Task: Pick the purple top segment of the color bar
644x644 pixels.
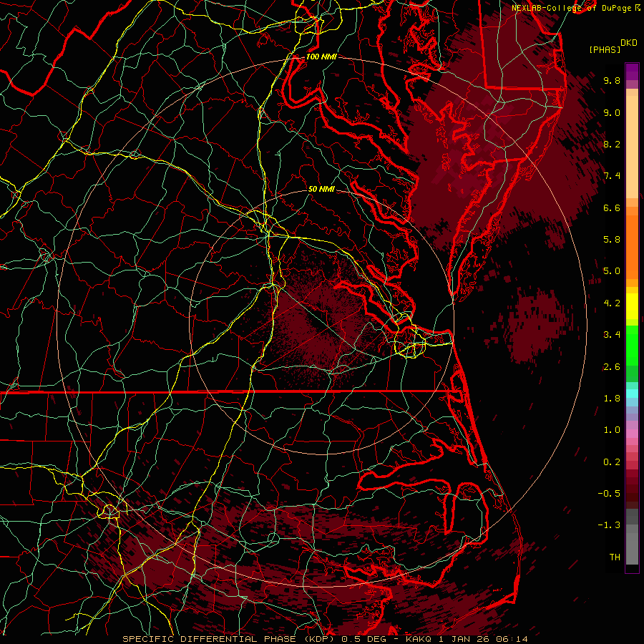Action: [632, 72]
